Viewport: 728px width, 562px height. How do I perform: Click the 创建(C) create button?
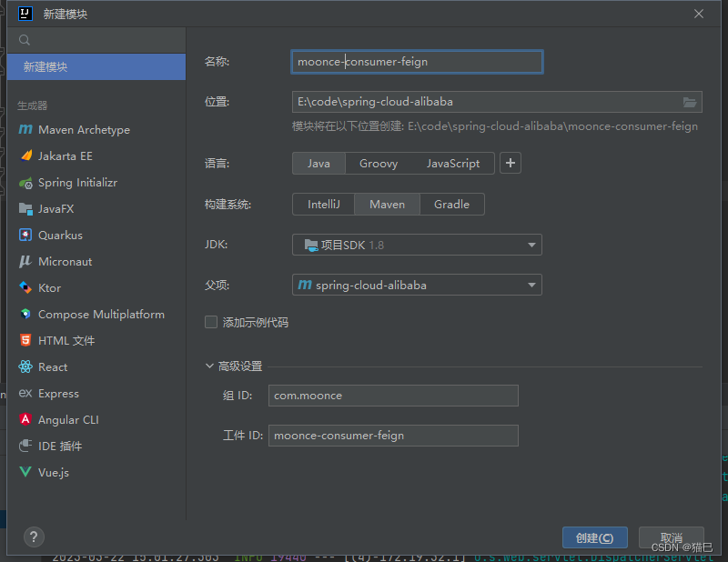[x=595, y=537]
